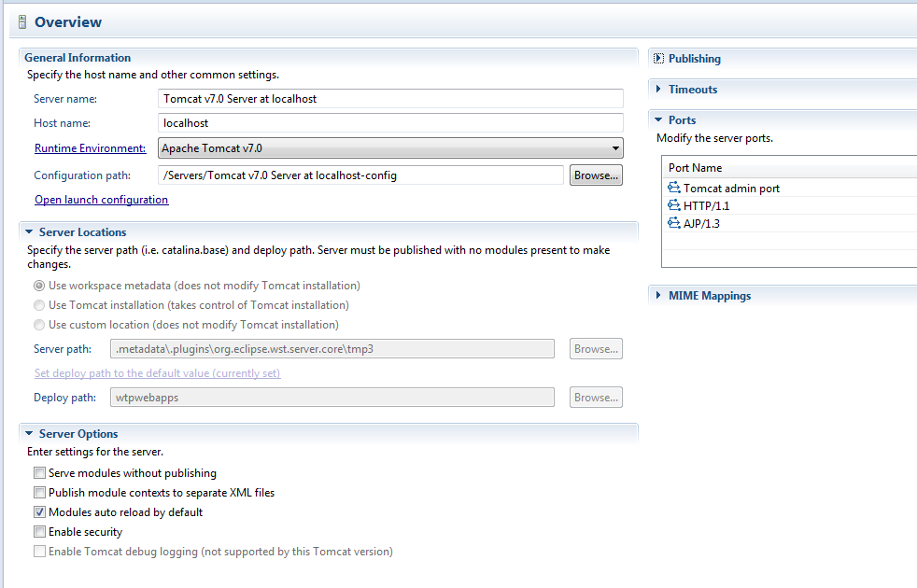The width and height of the screenshot is (917, 588).
Task: Expand the Timeouts section
Action: tap(657, 90)
